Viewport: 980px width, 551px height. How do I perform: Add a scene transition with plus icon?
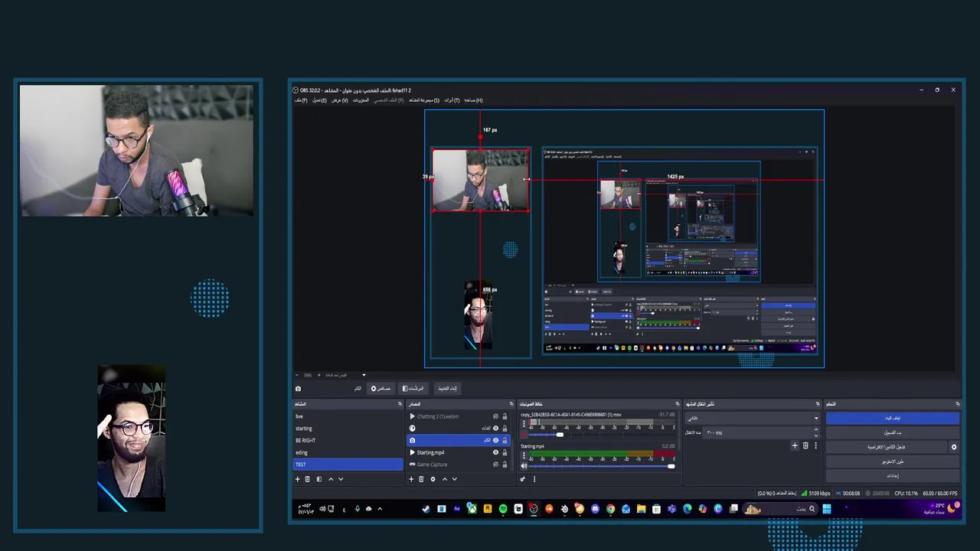click(795, 445)
